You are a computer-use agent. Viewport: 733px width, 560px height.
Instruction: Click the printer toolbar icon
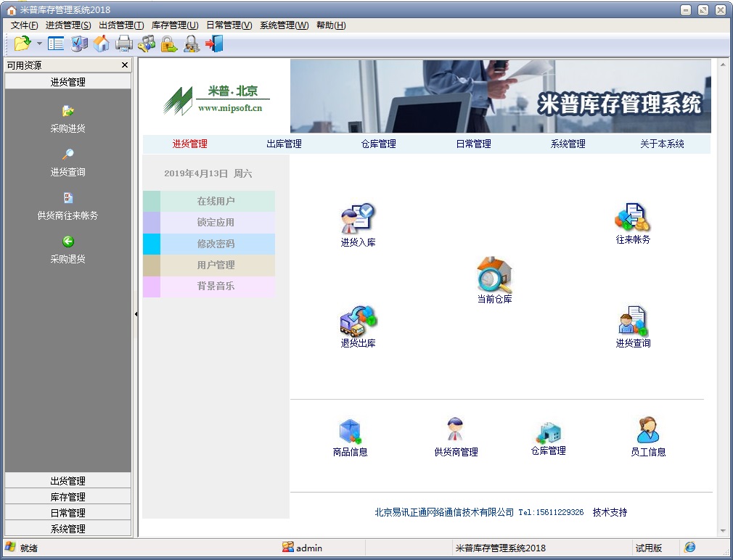click(124, 44)
